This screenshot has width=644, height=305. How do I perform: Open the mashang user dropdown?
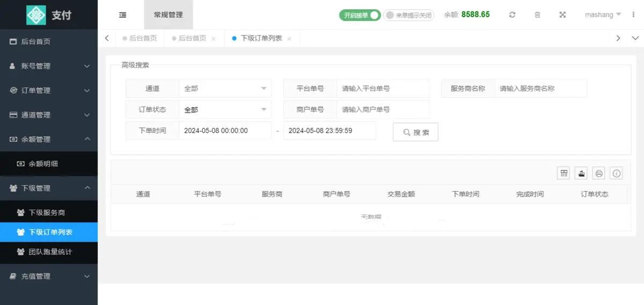pos(603,15)
